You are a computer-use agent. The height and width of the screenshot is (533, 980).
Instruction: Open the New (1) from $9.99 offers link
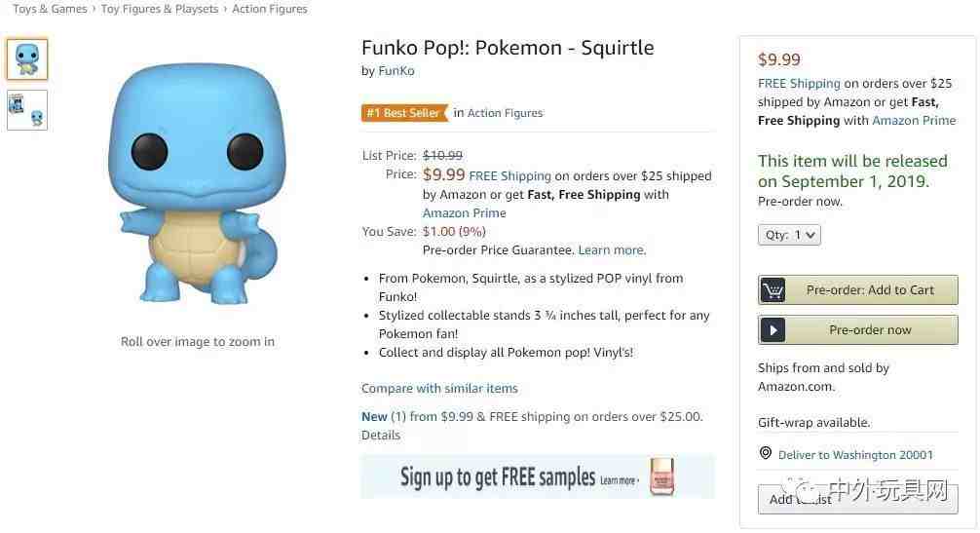[417, 417]
